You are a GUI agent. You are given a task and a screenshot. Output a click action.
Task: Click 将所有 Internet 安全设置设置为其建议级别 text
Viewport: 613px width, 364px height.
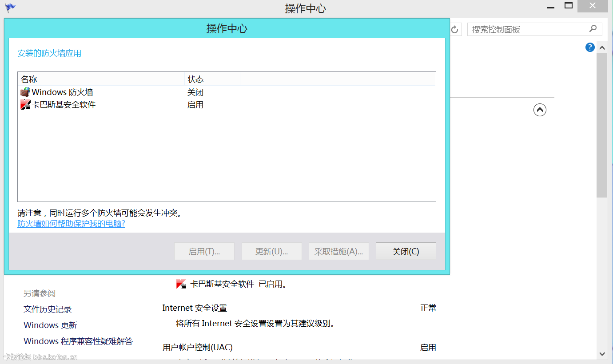click(255, 324)
